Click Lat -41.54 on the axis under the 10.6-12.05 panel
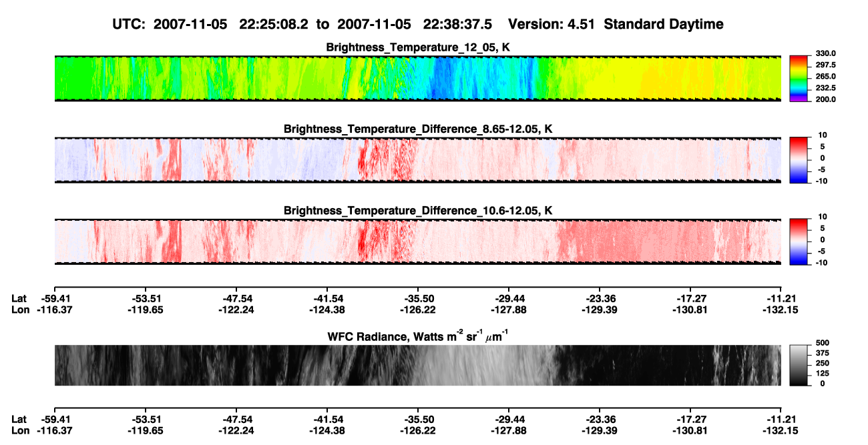 327,299
